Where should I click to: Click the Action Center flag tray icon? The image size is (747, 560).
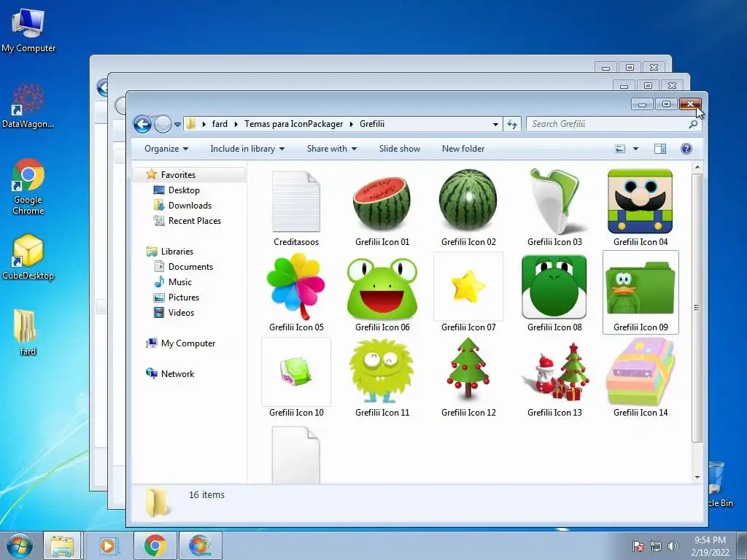(x=638, y=546)
